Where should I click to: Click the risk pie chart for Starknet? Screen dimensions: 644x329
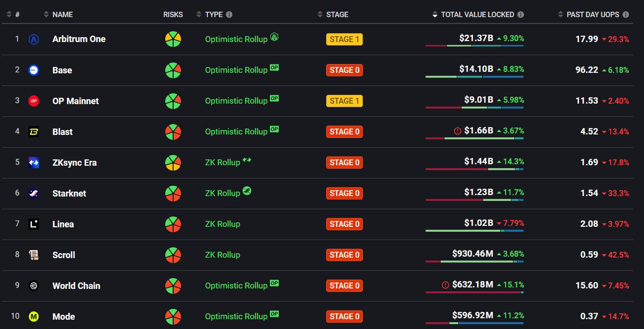(x=173, y=193)
